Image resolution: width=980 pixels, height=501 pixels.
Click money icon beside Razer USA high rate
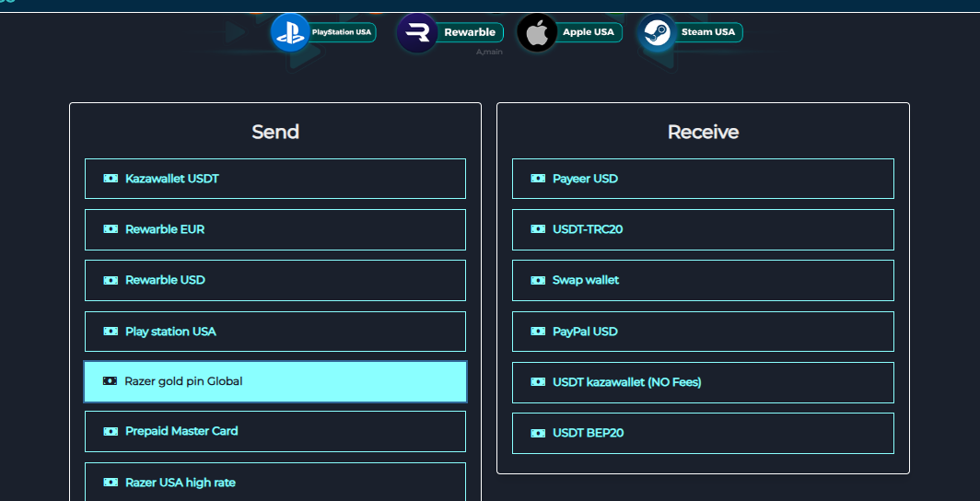tap(111, 483)
